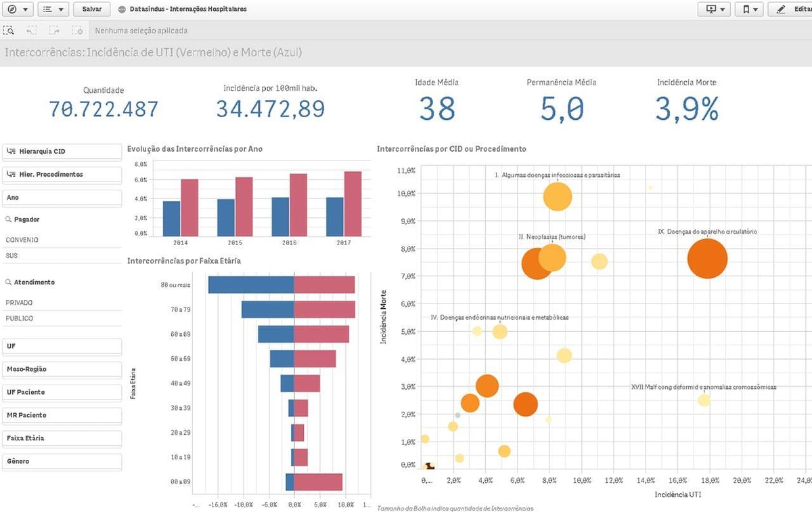The image size is (812, 512).
Task: Click the 'Nenhuma seleção aplicada' status text
Action: coord(141,30)
